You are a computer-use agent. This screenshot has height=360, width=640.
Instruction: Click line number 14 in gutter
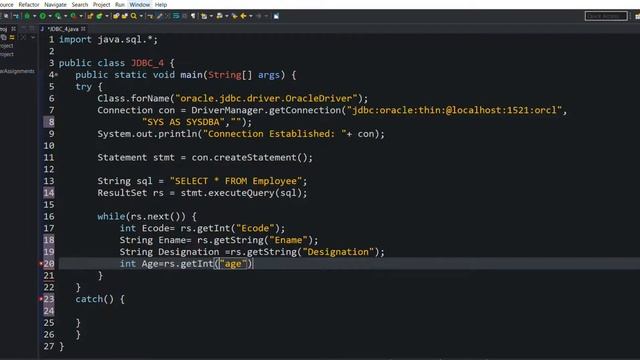pyautogui.click(x=49, y=193)
